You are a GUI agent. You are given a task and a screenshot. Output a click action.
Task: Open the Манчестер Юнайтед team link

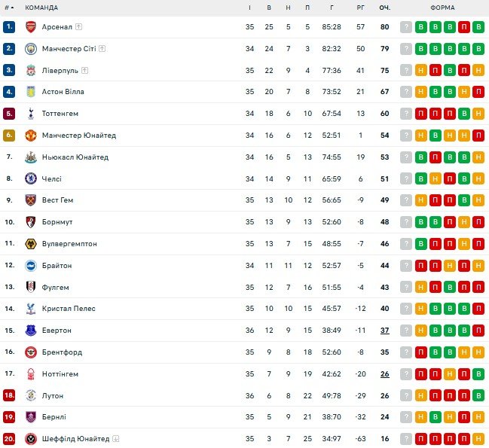(x=79, y=136)
